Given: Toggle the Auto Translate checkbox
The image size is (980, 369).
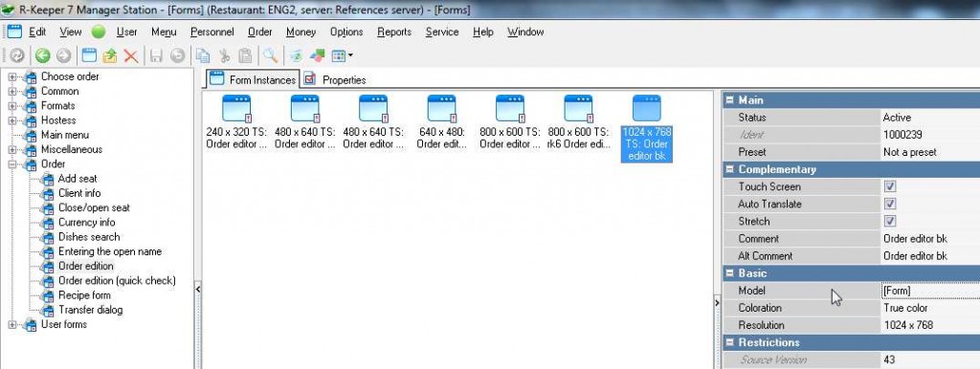Looking at the screenshot, I should (x=890, y=205).
